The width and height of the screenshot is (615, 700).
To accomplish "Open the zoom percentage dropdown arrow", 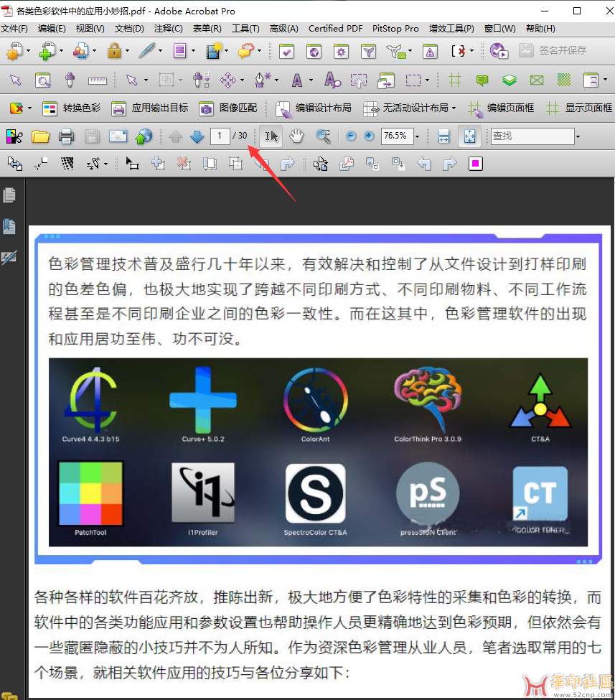I will click(417, 136).
